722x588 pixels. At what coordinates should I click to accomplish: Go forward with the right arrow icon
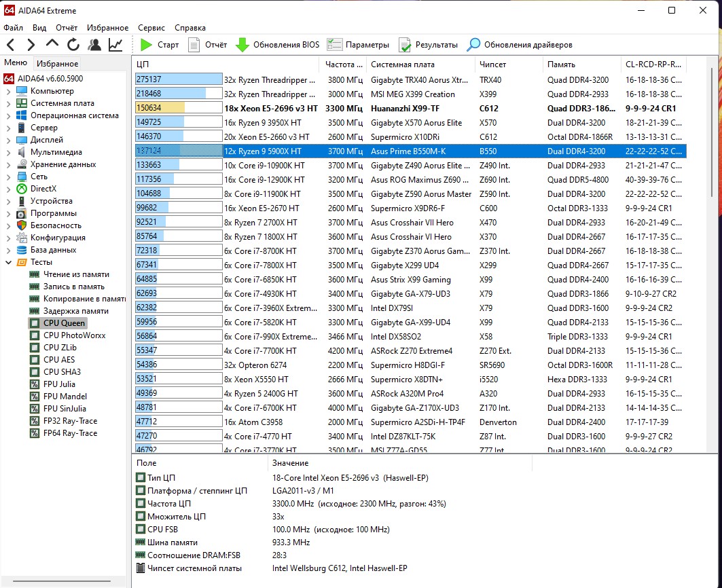click(31, 45)
